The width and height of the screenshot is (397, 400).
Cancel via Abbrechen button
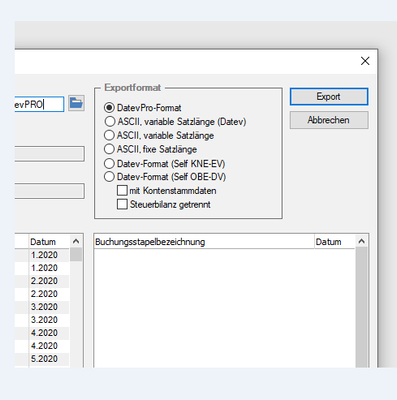(329, 120)
